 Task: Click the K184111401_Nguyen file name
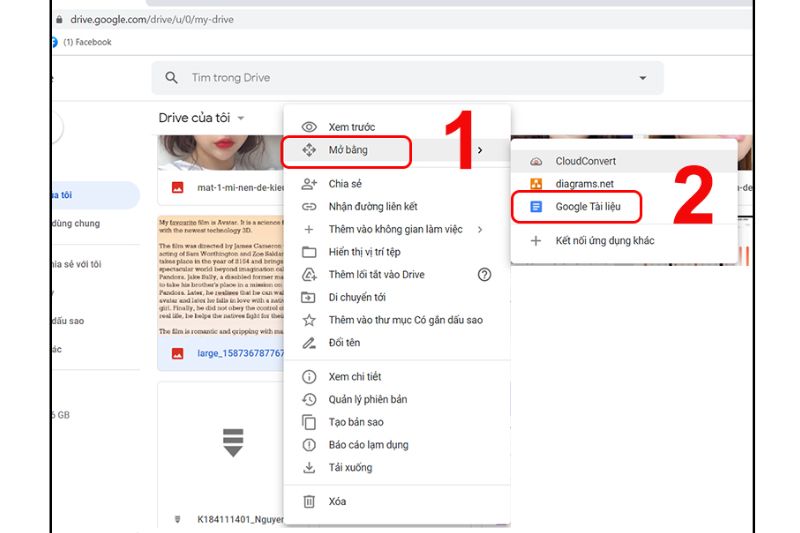240,519
